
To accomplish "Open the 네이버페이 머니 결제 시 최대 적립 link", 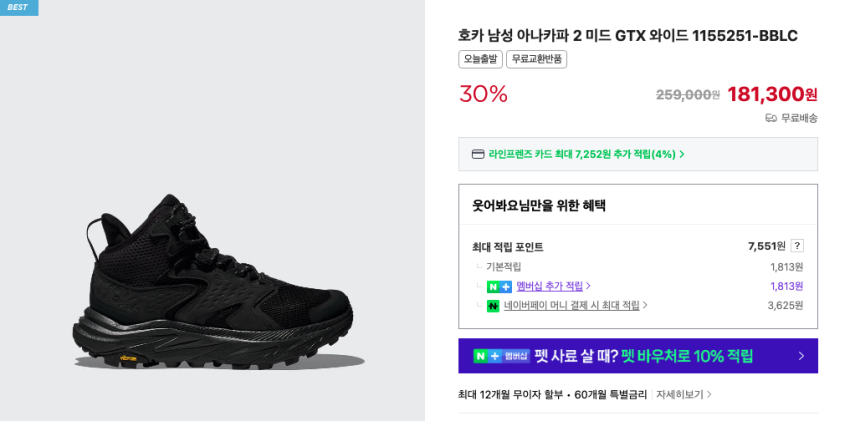I will [575, 306].
